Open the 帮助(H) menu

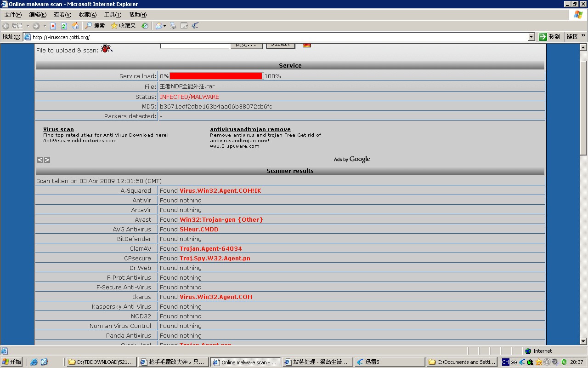tap(137, 15)
